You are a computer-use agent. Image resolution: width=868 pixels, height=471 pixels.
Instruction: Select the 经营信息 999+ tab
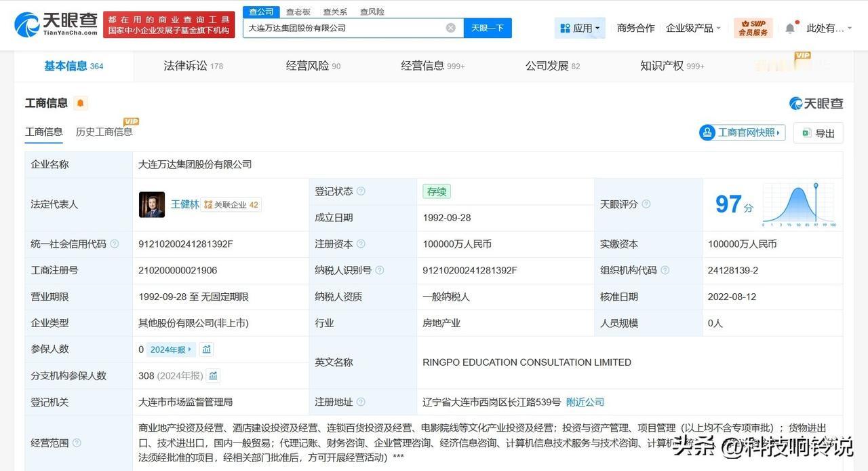pyautogui.click(x=433, y=66)
